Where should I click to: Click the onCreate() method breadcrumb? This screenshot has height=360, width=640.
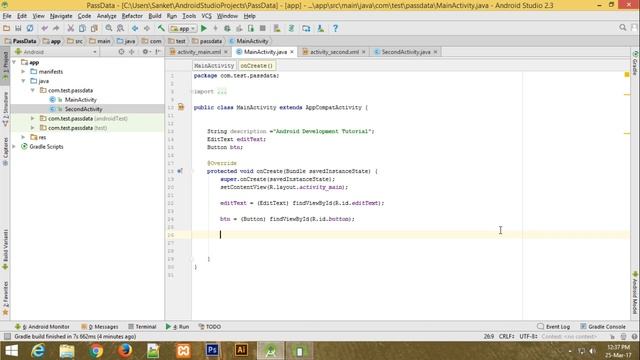click(x=256, y=65)
